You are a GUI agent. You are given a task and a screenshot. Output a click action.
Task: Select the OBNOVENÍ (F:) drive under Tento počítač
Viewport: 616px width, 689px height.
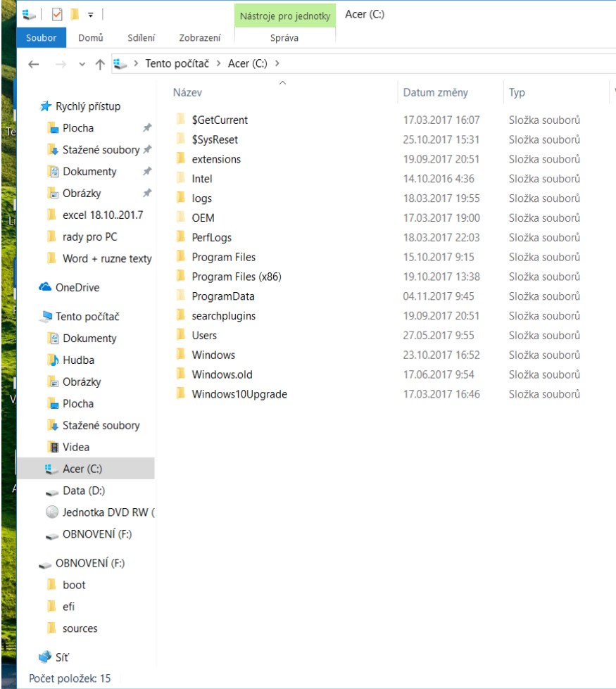96,534
